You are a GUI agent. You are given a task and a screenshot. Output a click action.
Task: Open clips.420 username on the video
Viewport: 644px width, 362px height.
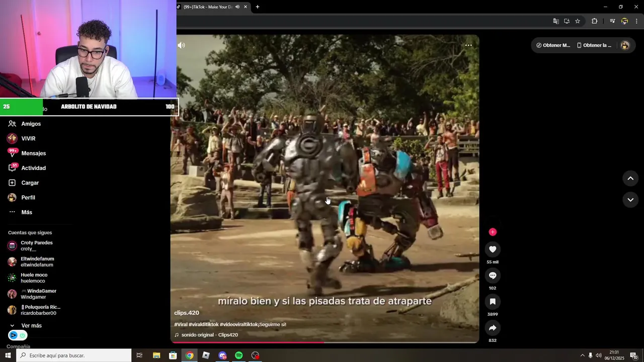coord(187,313)
